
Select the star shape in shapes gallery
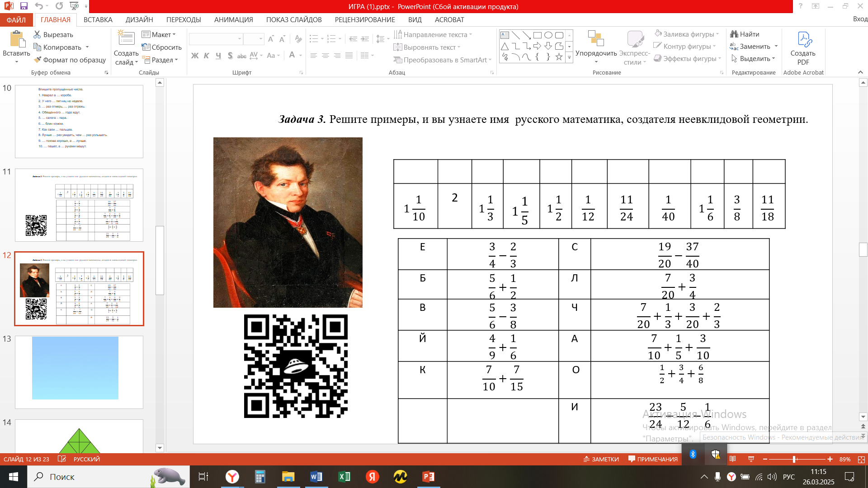tap(559, 57)
